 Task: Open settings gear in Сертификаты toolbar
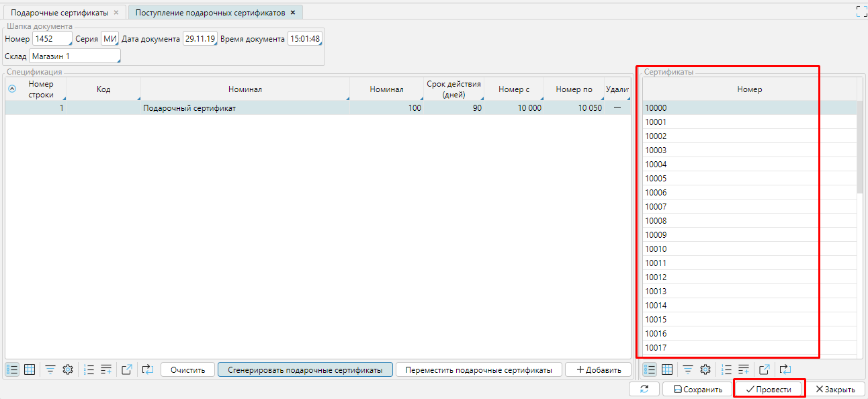[x=705, y=369]
